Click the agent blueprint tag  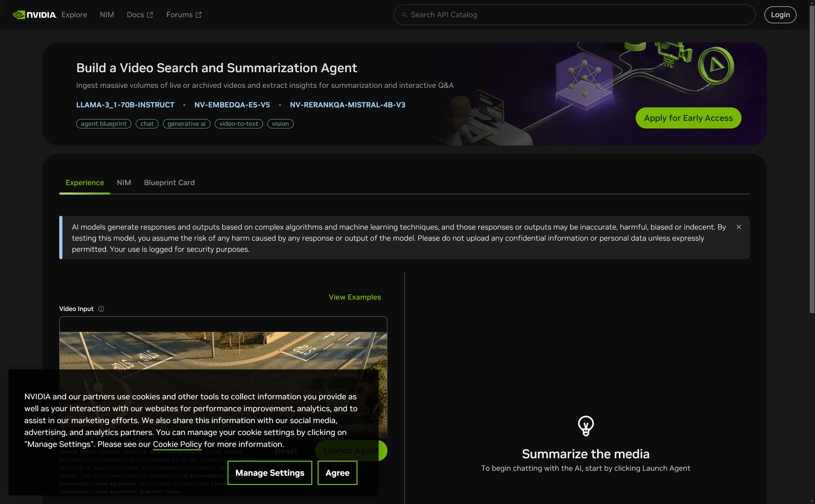[x=104, y=124]
